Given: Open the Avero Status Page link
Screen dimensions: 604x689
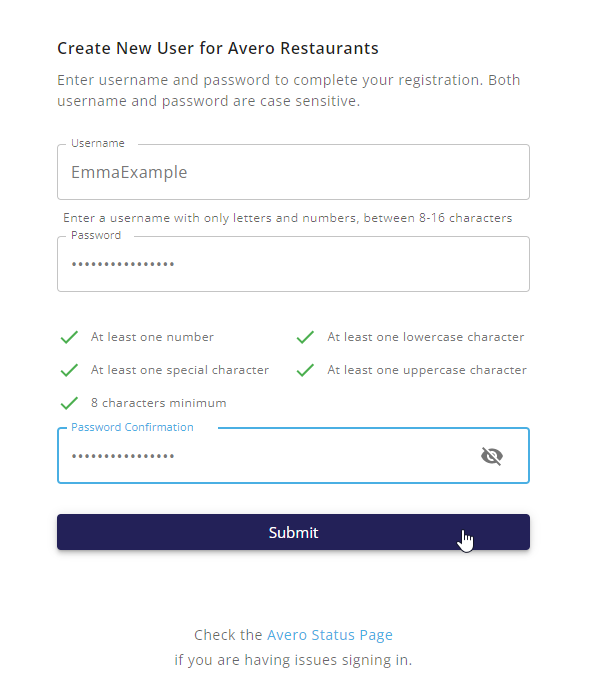Looking at the screenshot, I should pyautogui.click(x=329, y=635).
